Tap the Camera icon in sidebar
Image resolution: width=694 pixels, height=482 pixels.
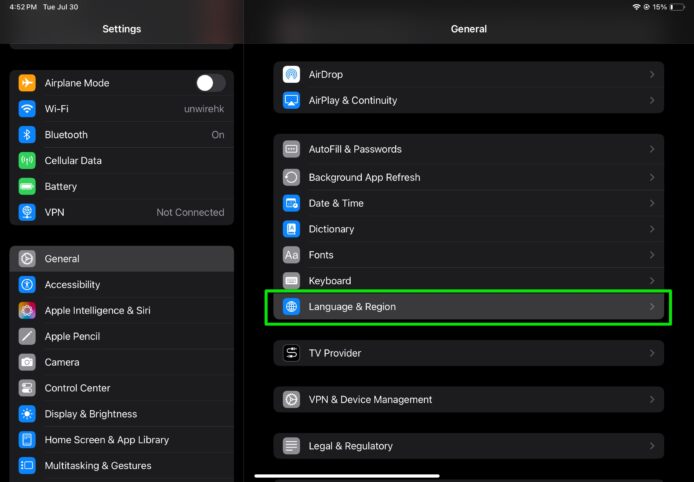point(27,362)
